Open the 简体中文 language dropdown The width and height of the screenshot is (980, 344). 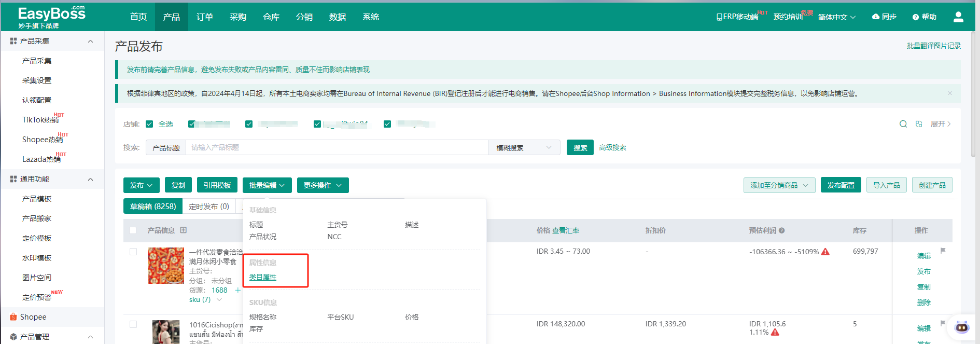click(836, 17)
